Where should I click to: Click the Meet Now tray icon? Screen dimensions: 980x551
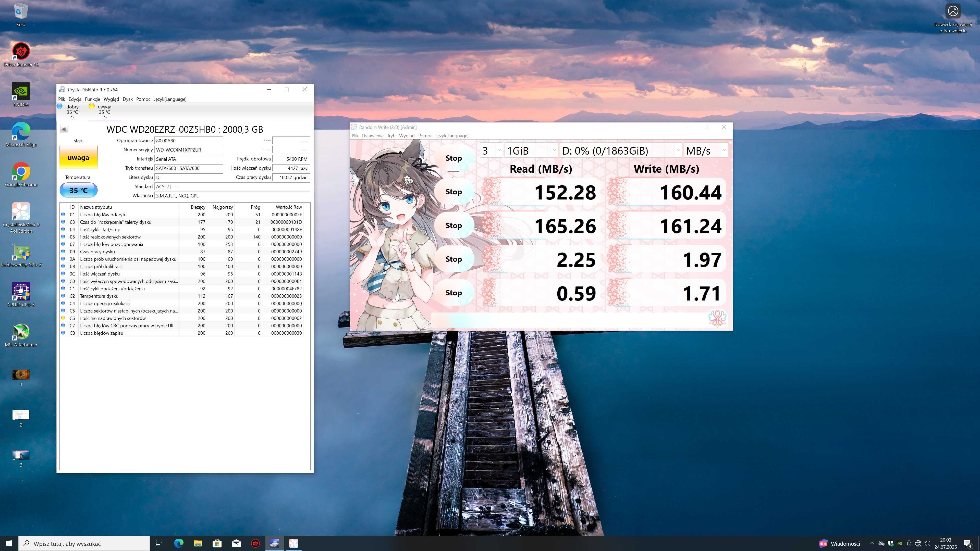click(x=909, y=543)
